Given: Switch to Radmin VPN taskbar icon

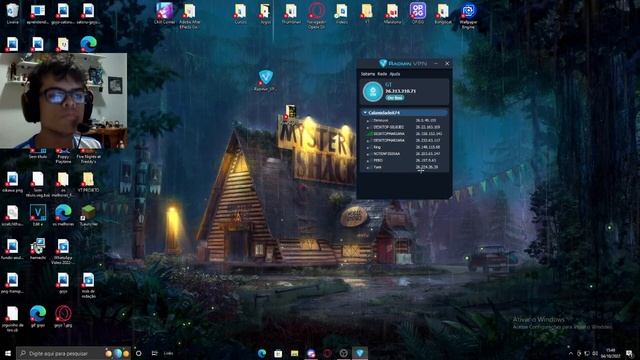Looking at the screenshot, I should 360,353.
